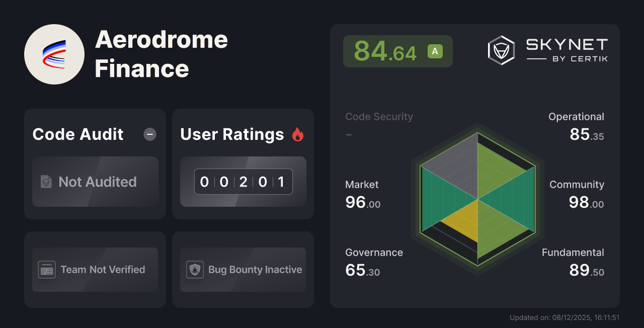
Task: Enable the Code Audit status badge
Action: pos(95,182)
